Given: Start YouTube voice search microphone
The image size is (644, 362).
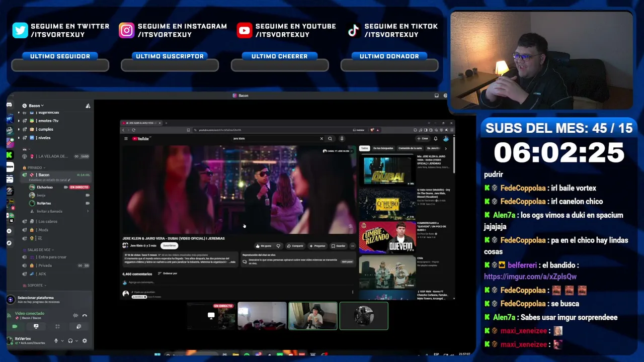Looking at the screenshot, I should 342,139.
